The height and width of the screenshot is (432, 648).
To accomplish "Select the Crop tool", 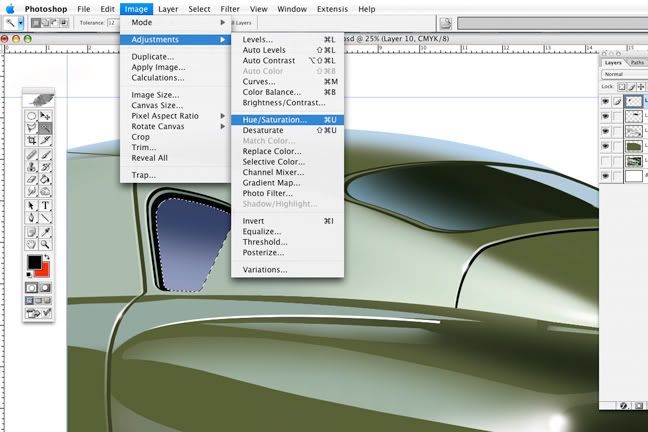I will [x=31, y=140].
